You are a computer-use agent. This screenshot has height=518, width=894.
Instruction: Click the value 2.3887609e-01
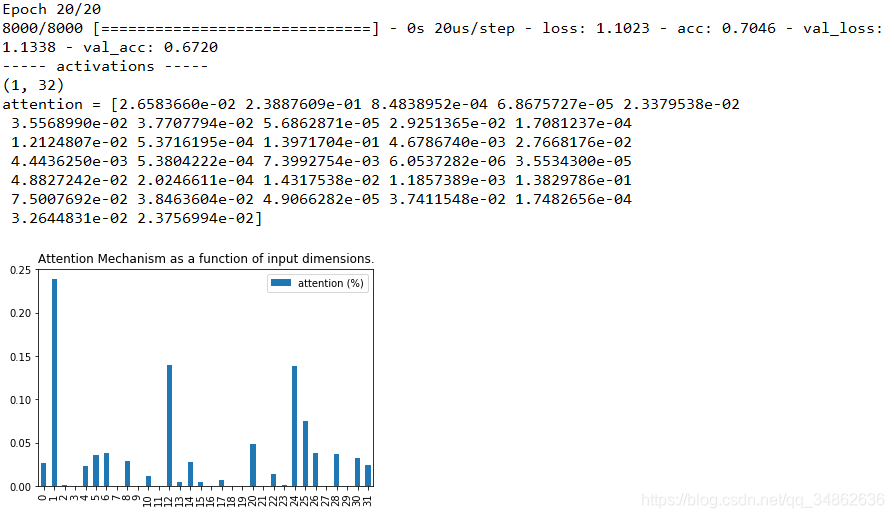pyautogui.click(x=303, y=104)
